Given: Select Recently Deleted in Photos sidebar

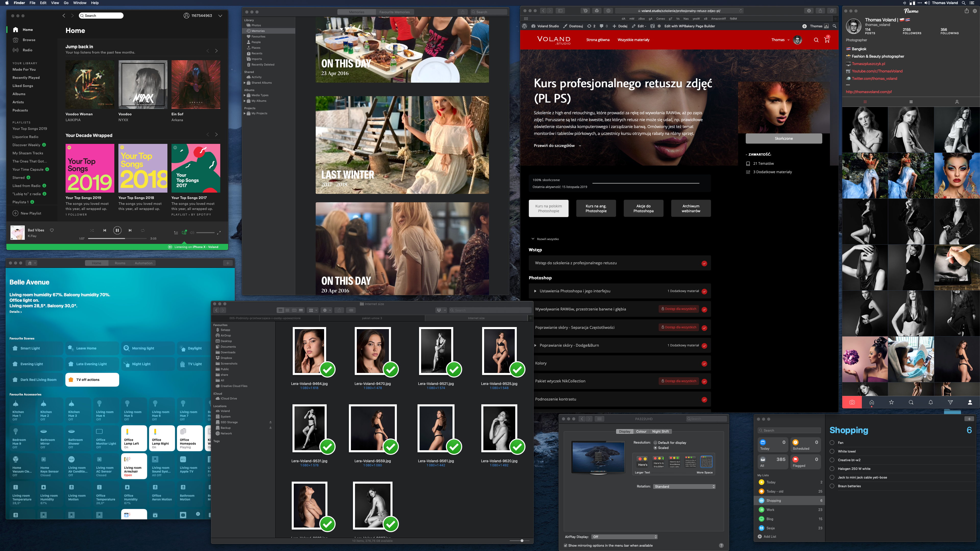Looking at the screenshot, I should pos(263,65).
